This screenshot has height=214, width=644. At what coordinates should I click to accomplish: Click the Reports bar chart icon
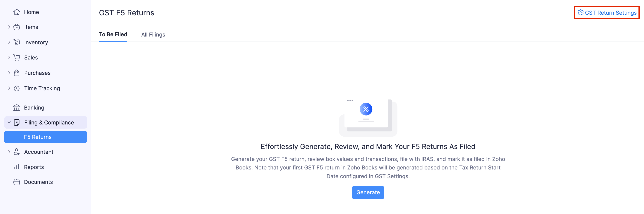(17, 167)
